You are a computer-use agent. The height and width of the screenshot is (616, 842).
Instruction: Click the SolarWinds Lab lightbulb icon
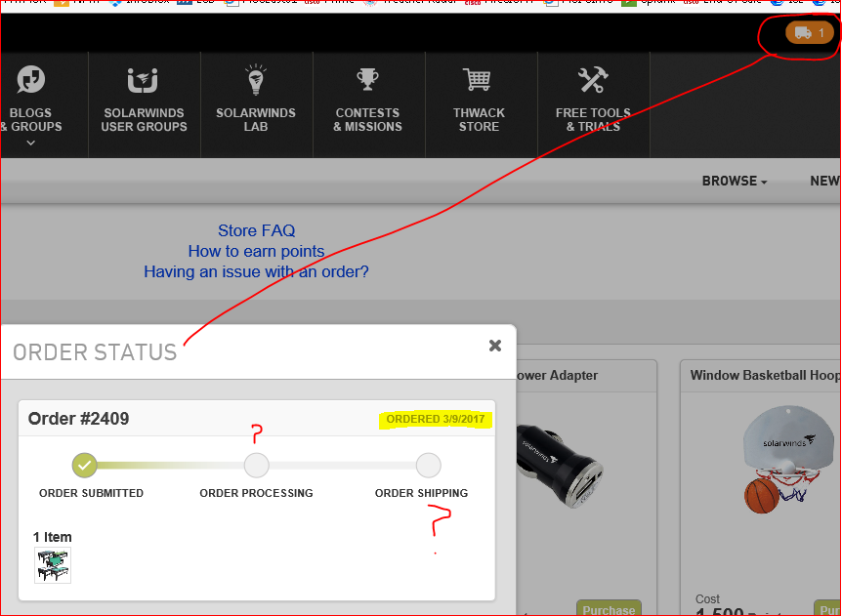256,79
